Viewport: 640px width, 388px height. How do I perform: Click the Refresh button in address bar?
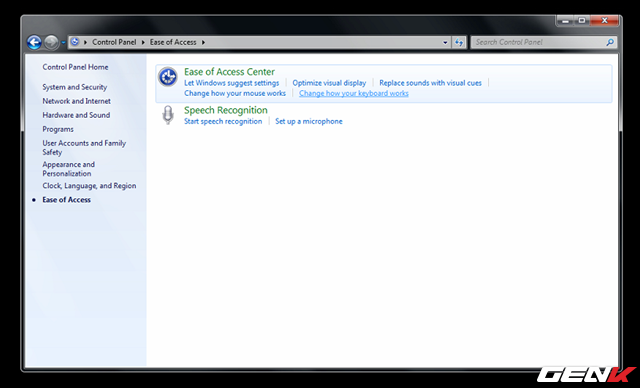459,42
